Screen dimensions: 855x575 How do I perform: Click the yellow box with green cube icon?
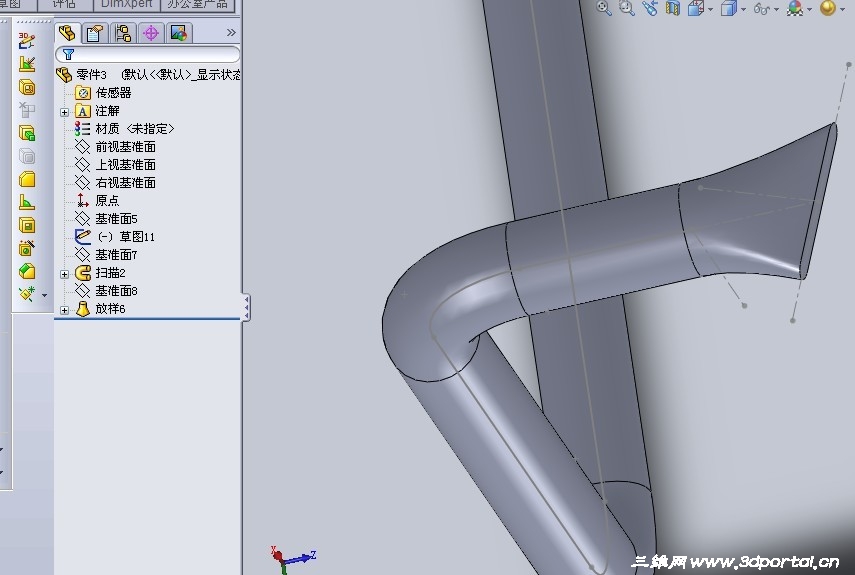[27, 133]
